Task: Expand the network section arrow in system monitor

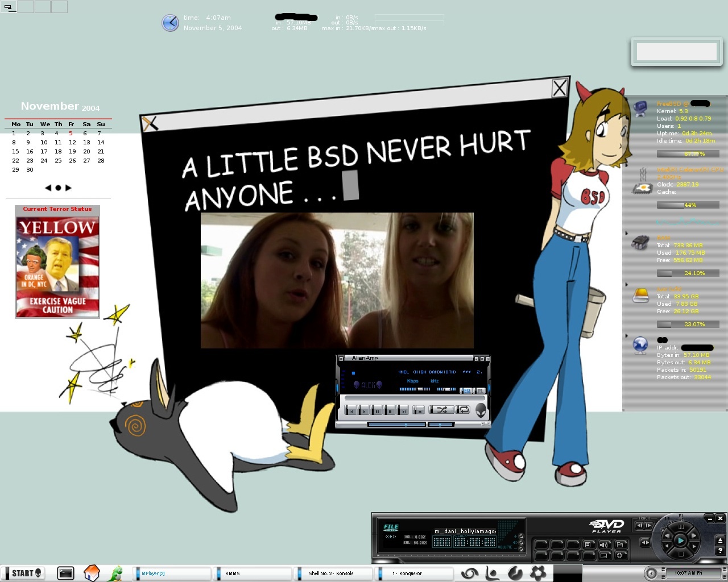Action: point(626,336)
